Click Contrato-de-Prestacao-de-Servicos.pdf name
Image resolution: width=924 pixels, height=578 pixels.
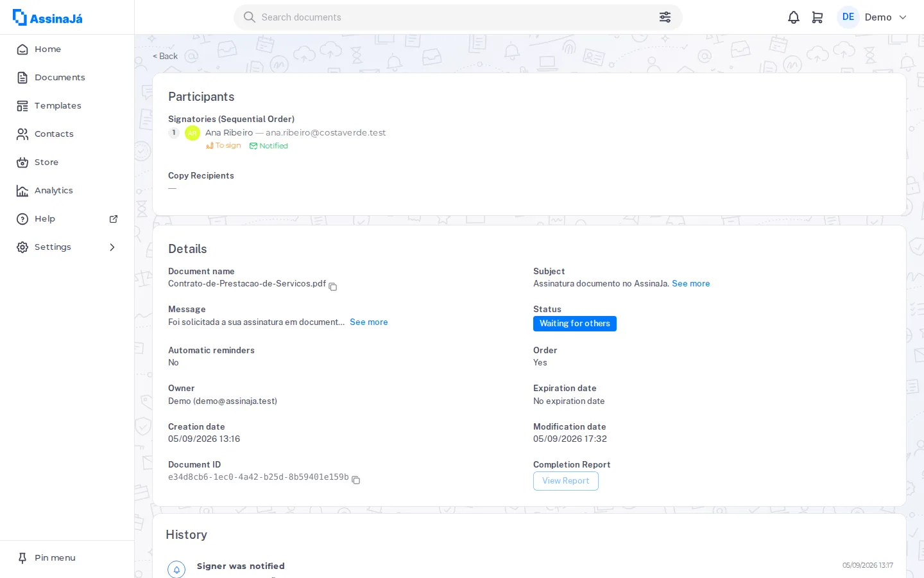click(x=247, y=283)
